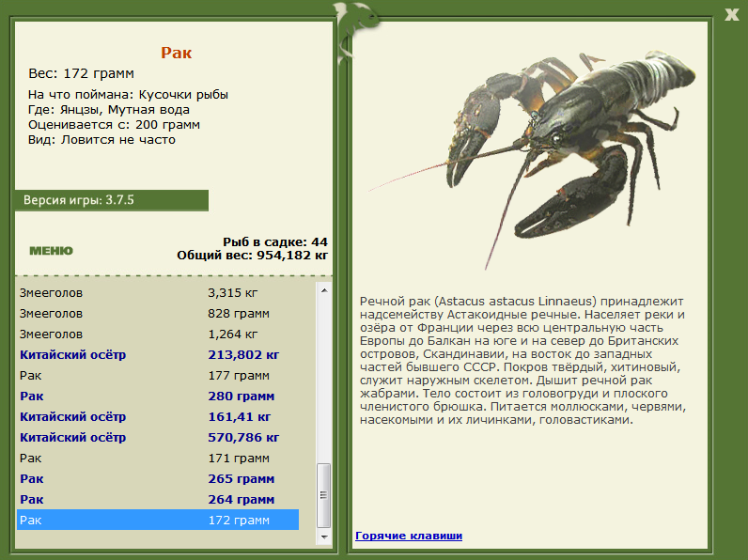Click the Где: Янцзы, Мутная вода line
The width and height of the screenshot is (748, 560).
point(109,110)
